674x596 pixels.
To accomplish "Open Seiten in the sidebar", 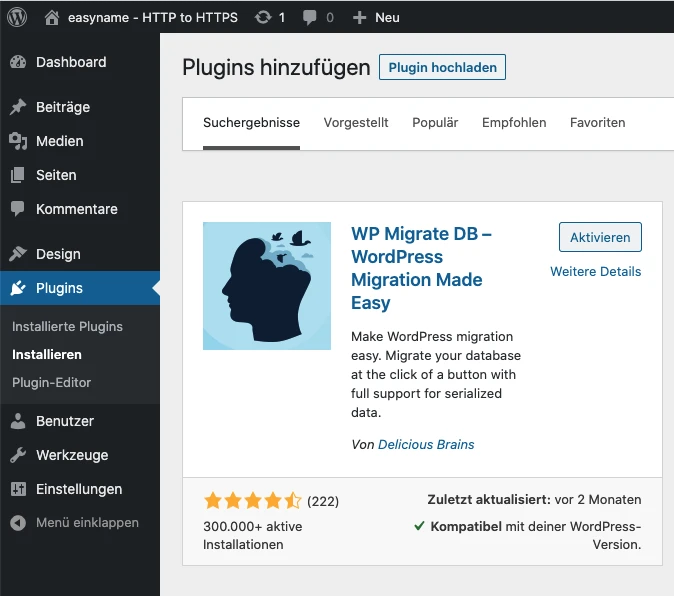I will 56,175.
